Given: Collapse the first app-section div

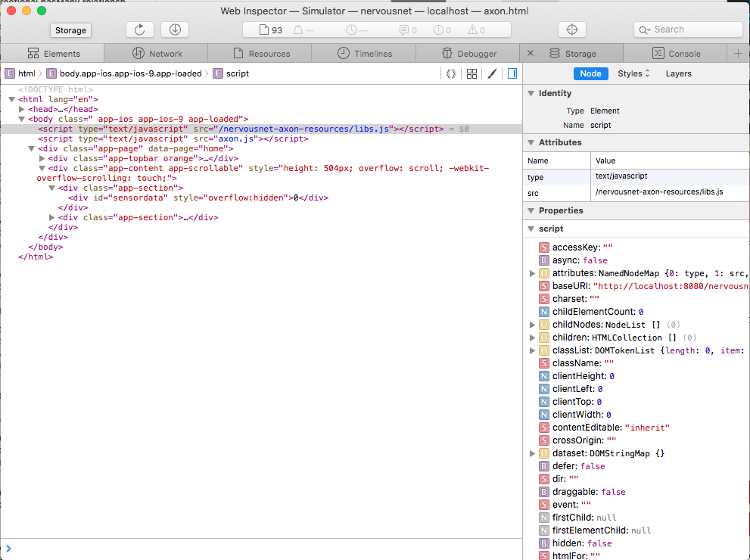Looking at the screenshot, I should click(51, 188).
